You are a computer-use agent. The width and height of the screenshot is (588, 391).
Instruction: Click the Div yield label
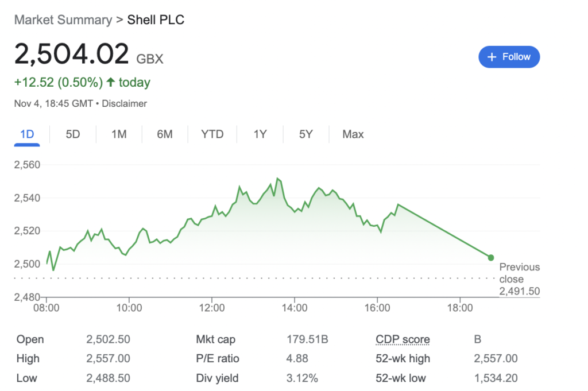(x=217, y=378)
